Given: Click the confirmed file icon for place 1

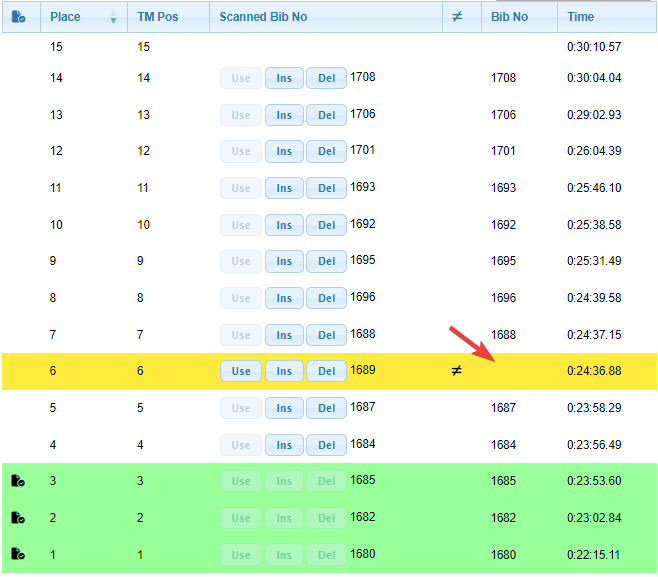Looking at the screenshot, I should (18, 555).
